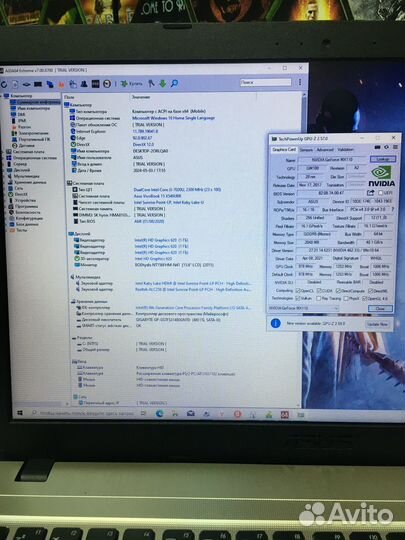Click GPU-Z screenshot camera icon
The width and height of the screenshot is (405, 540).
tap(377, 147)
